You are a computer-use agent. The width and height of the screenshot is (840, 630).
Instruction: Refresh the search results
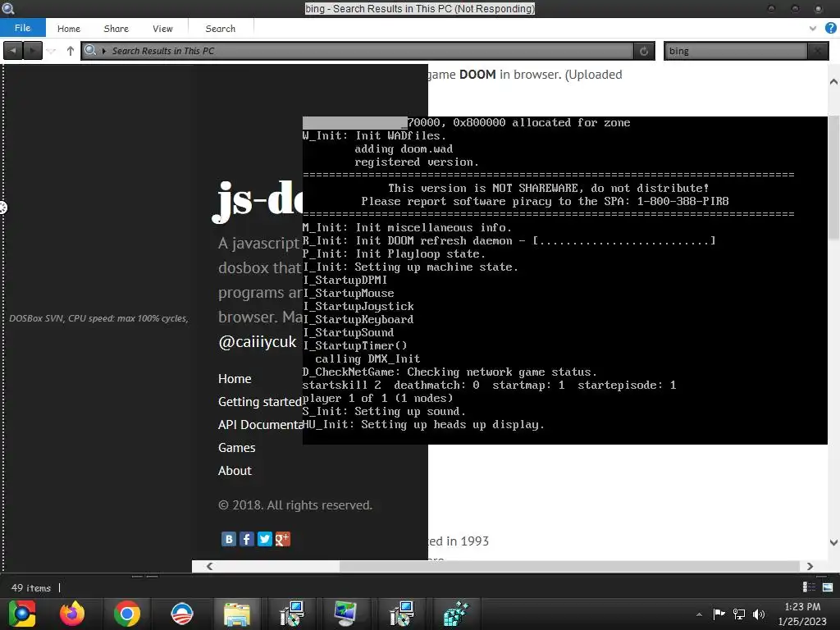click(644, 51)
